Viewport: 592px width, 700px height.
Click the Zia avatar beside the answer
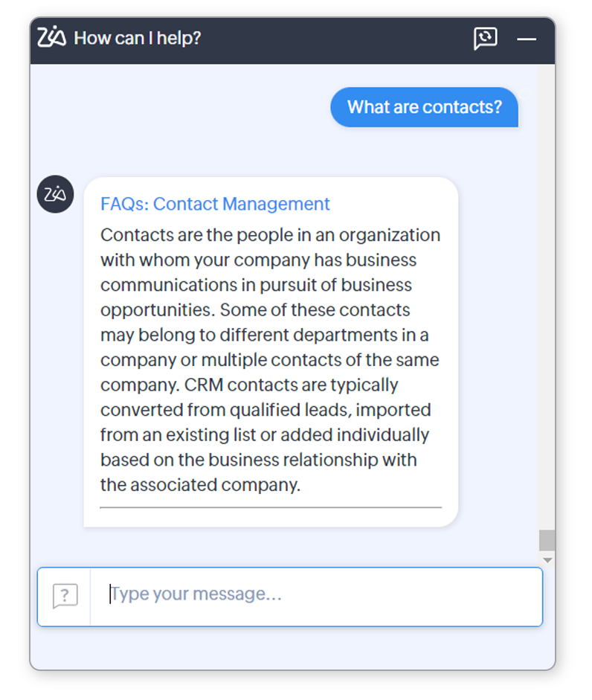(56, 195)
